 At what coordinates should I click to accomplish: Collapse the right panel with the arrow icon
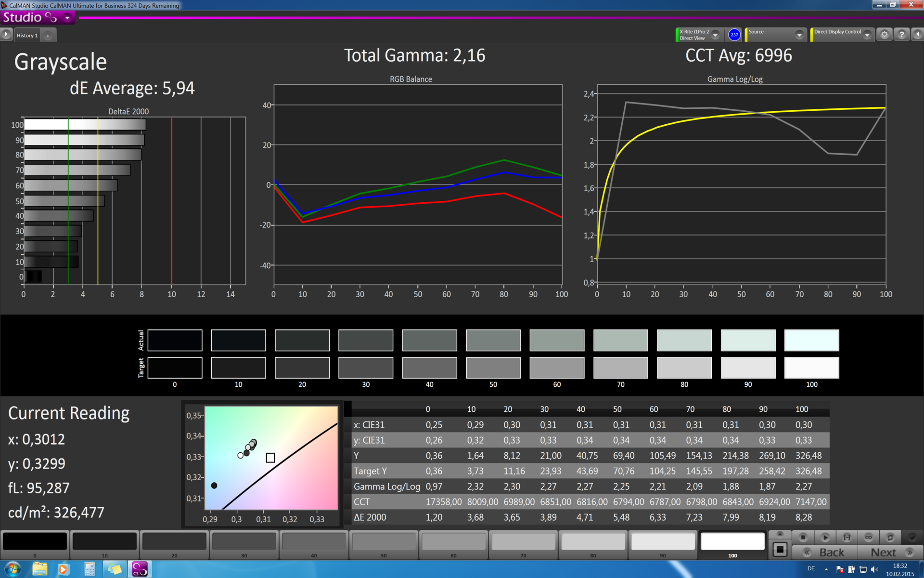918,35
